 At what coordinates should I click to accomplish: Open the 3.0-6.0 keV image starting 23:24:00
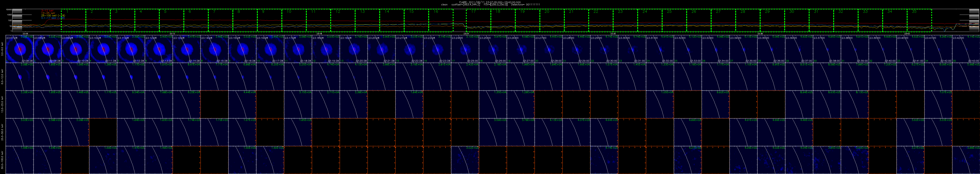pyautogui.click(x=465, y=49)
